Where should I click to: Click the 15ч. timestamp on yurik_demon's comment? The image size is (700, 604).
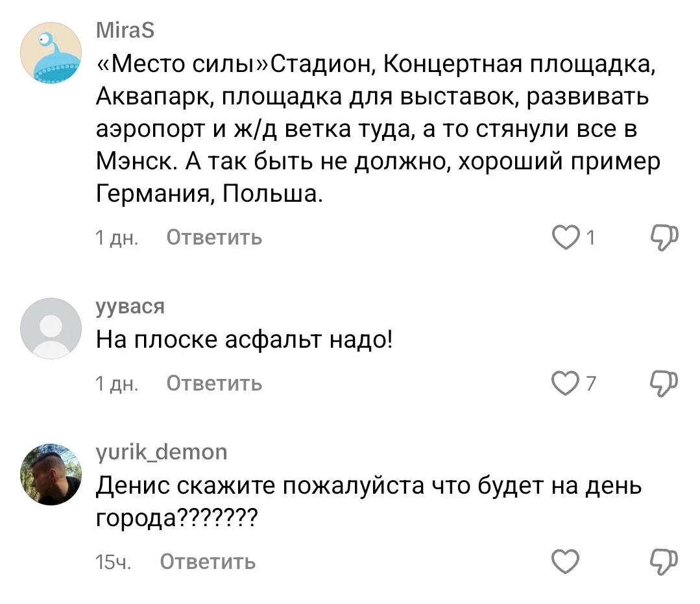coord(113,562)
